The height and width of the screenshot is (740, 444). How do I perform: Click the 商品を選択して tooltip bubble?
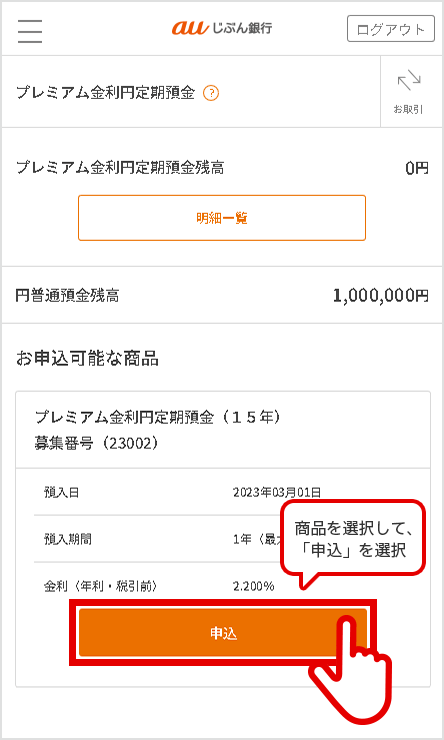tap(353, 540)
